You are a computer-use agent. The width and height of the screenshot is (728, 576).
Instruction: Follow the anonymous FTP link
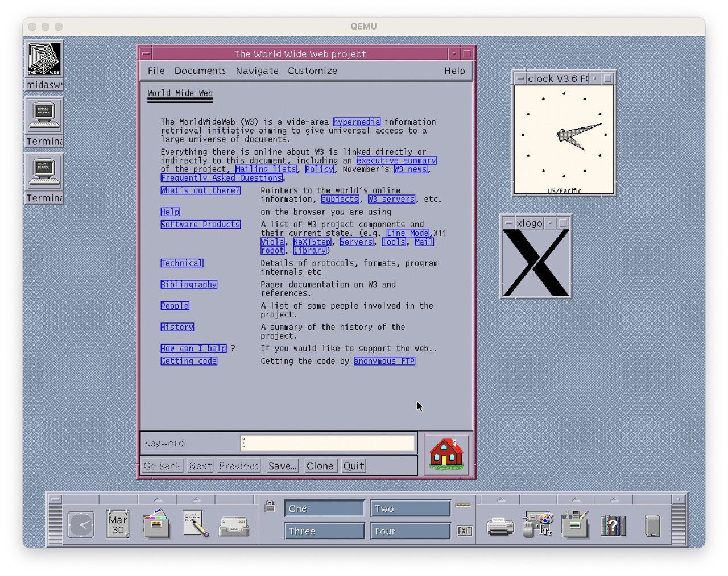pos(384,361)
